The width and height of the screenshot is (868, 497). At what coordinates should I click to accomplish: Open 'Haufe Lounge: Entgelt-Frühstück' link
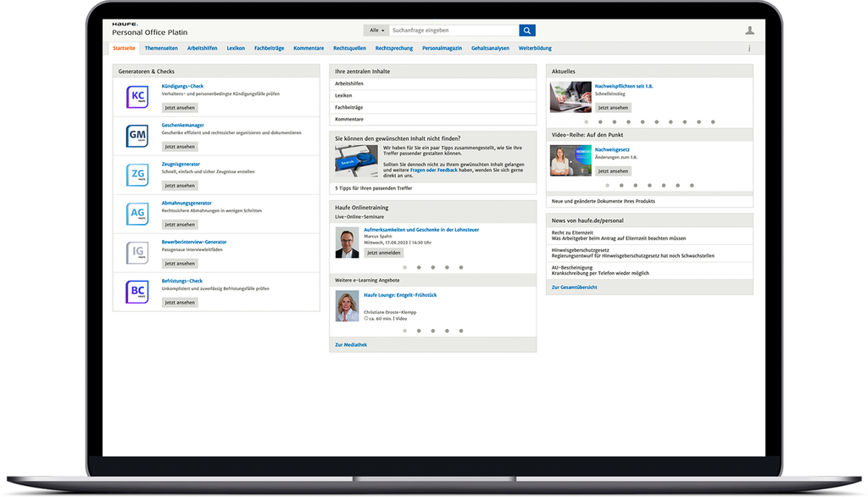(400, 295)
